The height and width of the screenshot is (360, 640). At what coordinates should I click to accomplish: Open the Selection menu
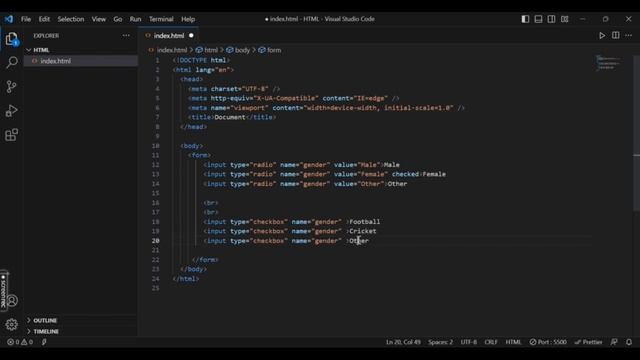click(x=71, y=19)
